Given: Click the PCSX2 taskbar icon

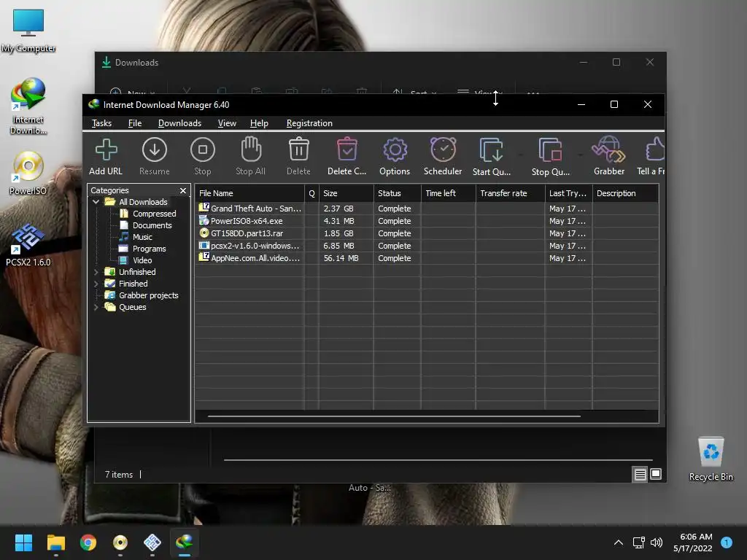Looking at the screenshot, I should point(152,542).
